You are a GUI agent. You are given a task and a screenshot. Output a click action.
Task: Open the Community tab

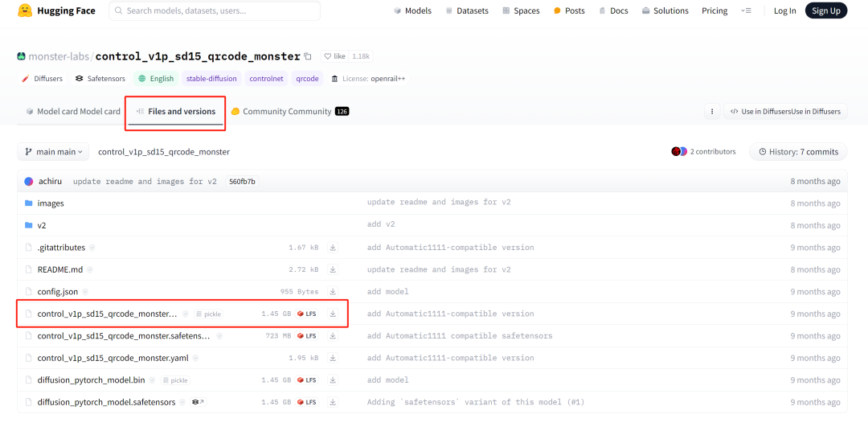289,112
